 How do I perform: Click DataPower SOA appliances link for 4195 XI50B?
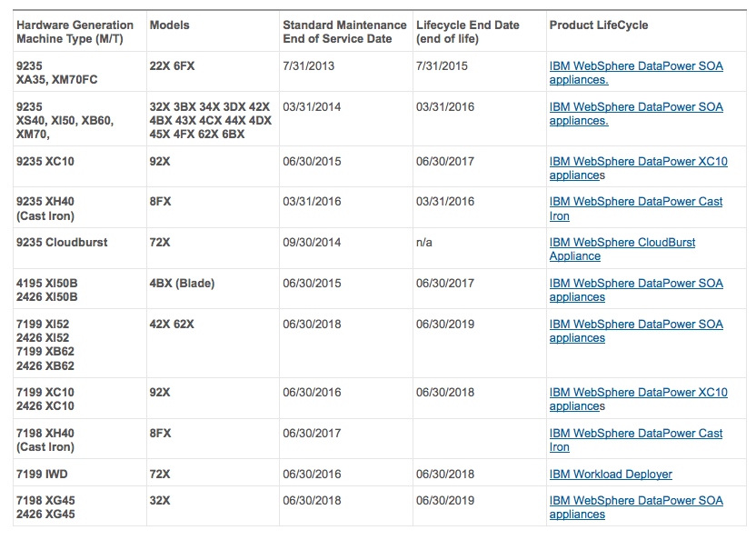click(635, 290)
